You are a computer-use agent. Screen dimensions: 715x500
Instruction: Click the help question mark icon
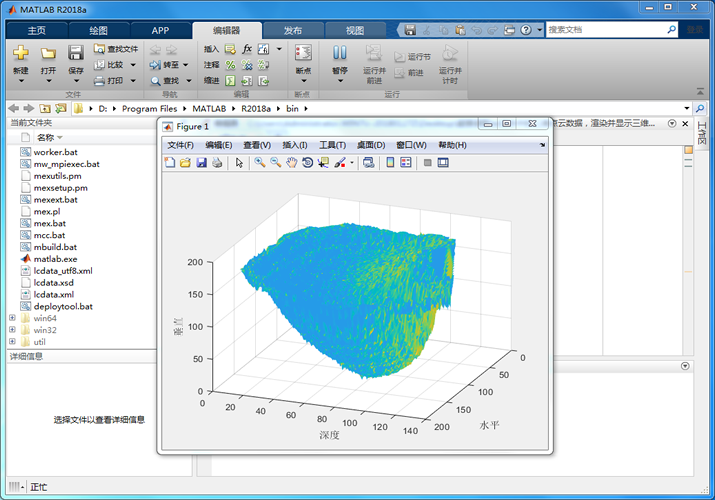point(526,30)
